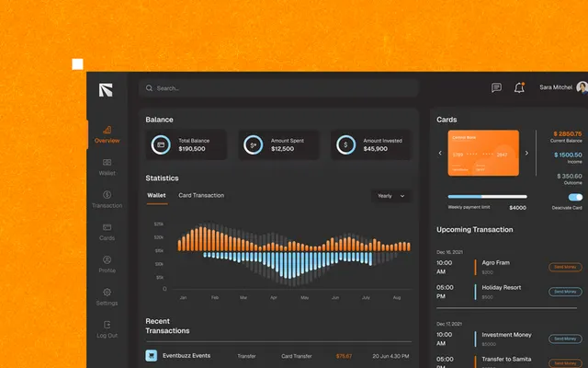This screenshot has height=368, width=588.
Task: Click the Total Balance $190,500 card
Action: [x=186, y=145]
